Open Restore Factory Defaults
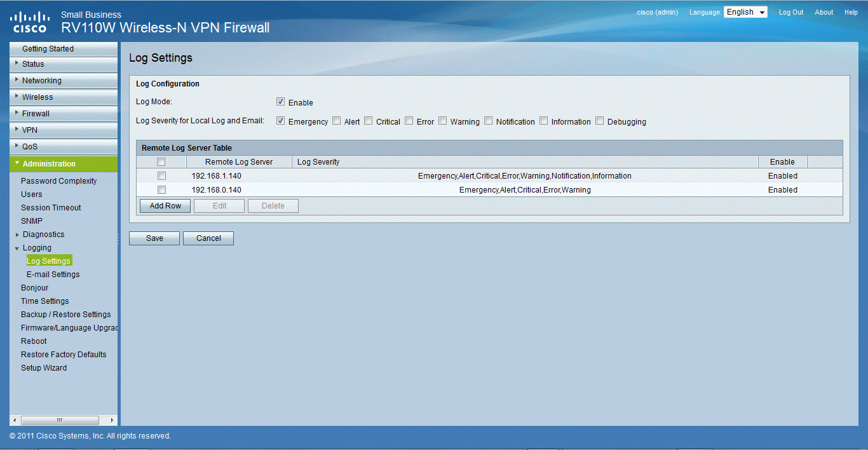The image size is (868, 450). (64, 355)
